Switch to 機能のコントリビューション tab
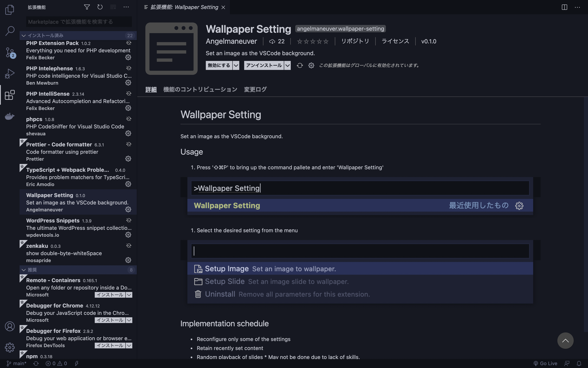Viewport: 588px width, 368px height. tap(200, 89)
